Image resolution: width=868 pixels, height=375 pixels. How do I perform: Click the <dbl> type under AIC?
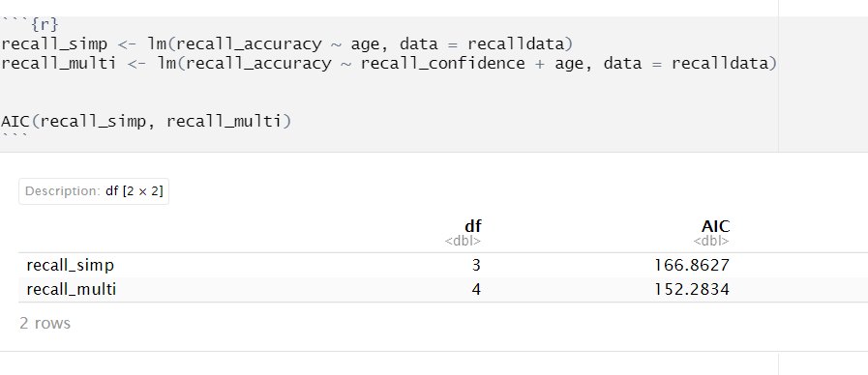pos(711,242)
